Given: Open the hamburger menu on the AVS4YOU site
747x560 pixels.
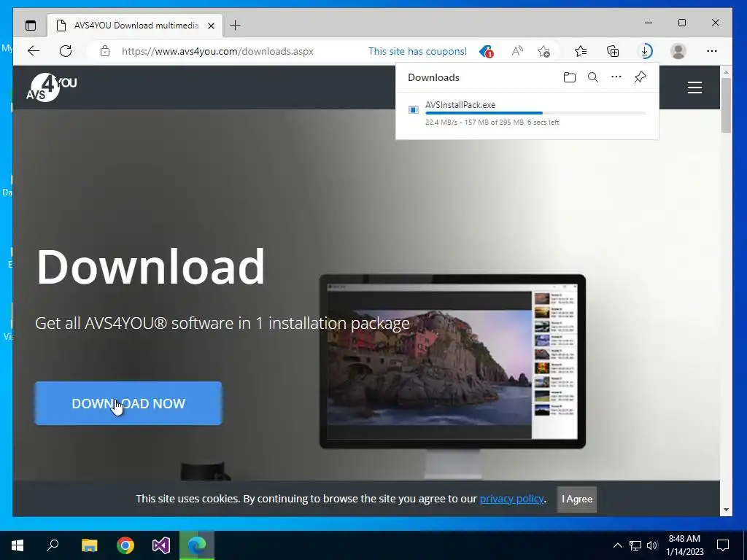Looking at the screenshot, I should click(694, 87).
